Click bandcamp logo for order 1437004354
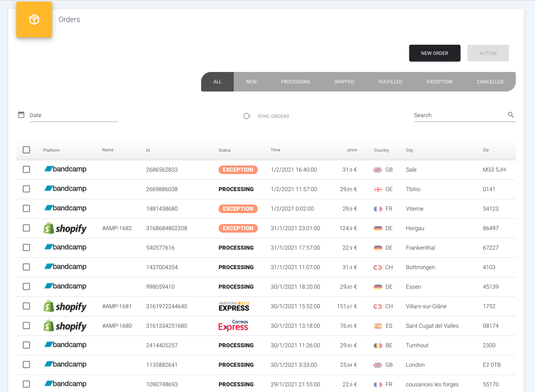 click(x=65, y=267)
